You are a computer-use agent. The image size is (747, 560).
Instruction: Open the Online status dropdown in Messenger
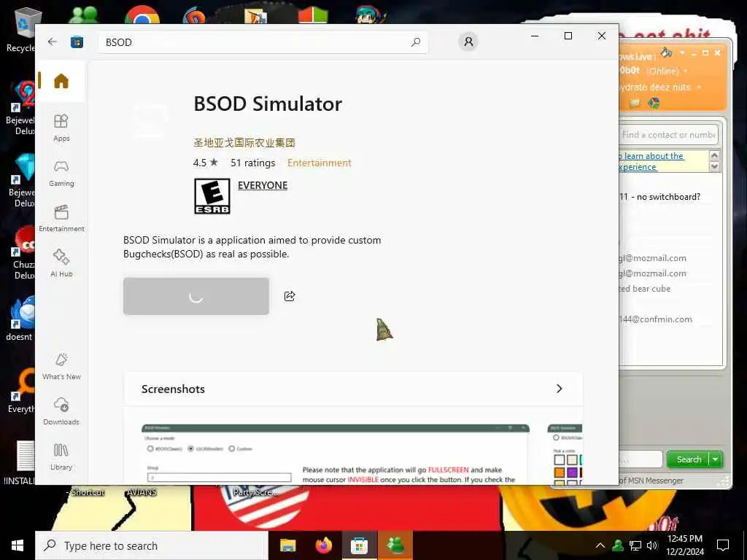(x=686, y=71)
